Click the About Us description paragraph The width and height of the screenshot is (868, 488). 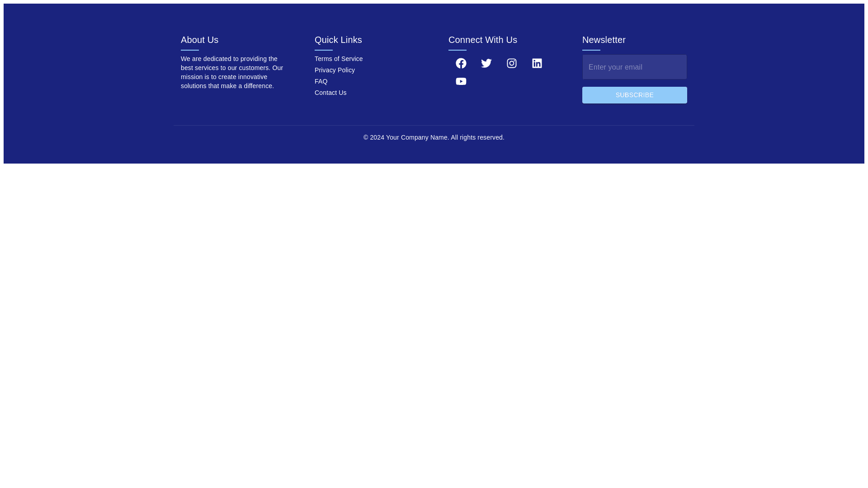(x=232, y=72)
